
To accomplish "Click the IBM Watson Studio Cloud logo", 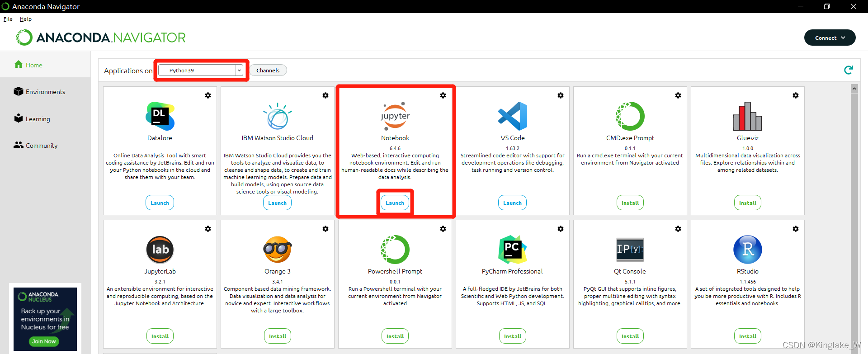I will [278, 116].
